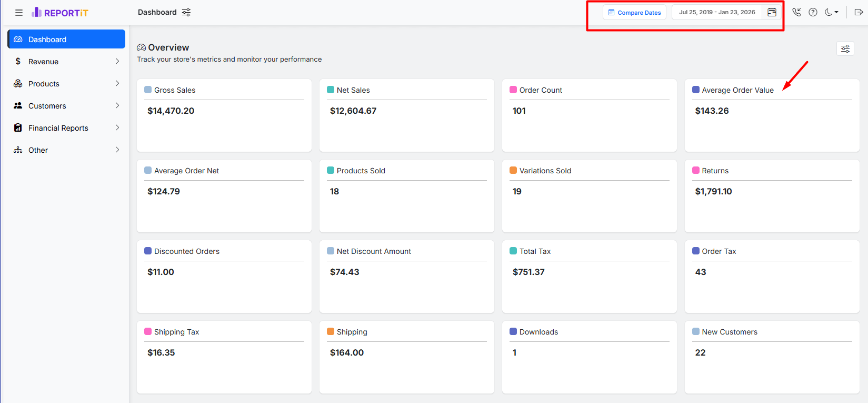Open Overview settings sliders icon
The width and height of the screenshot is (868, 403).
[x=845, y=49]
